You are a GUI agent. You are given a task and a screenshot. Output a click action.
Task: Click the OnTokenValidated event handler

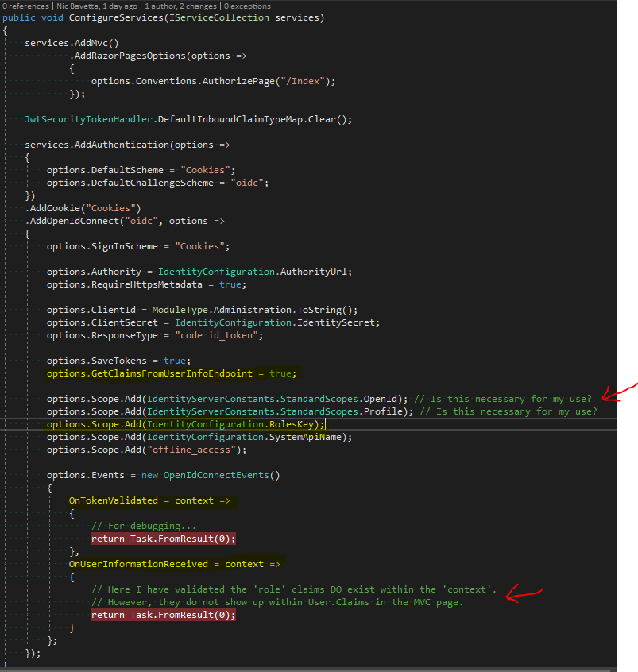tap(149, 500)
